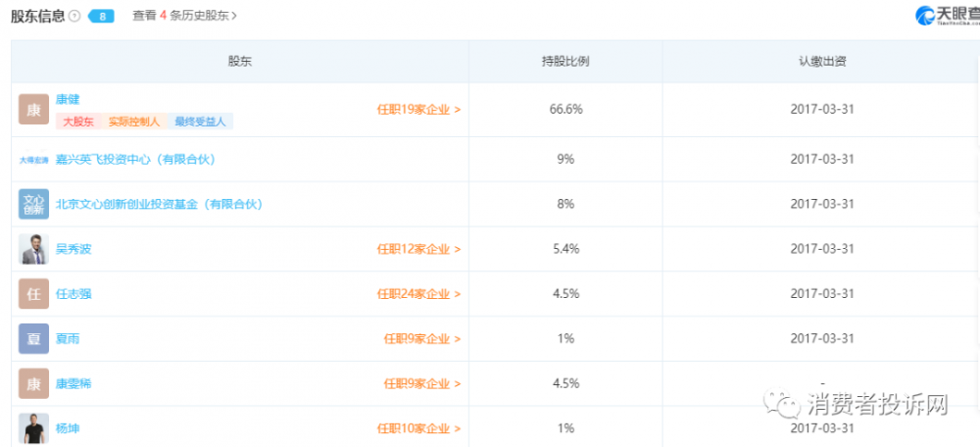Click the 最终受益人 tag

(200, 122)
